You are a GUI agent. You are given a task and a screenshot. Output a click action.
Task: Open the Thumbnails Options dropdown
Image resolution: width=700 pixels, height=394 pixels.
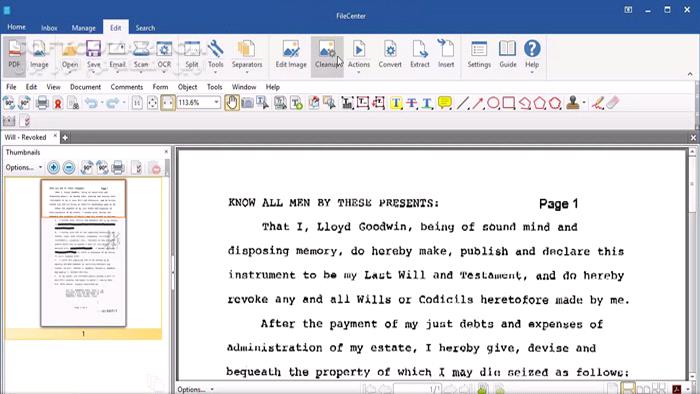tap(24, 167)
